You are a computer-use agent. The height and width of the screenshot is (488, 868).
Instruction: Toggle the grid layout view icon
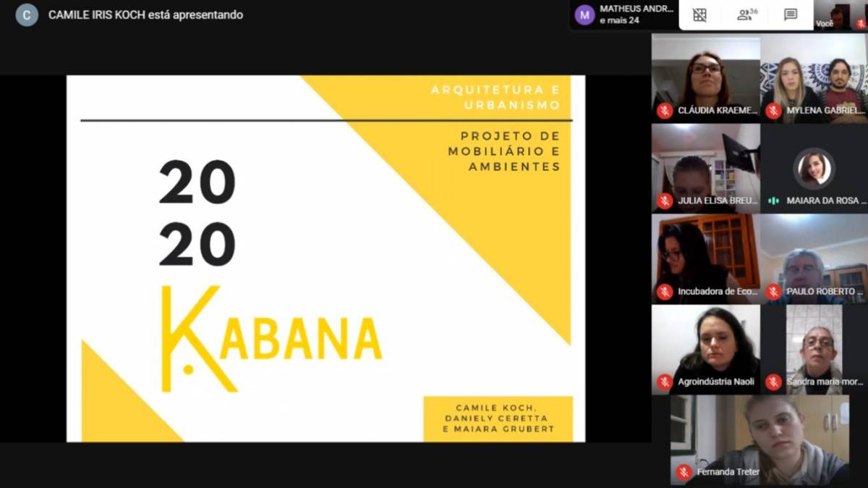[699, 15]
